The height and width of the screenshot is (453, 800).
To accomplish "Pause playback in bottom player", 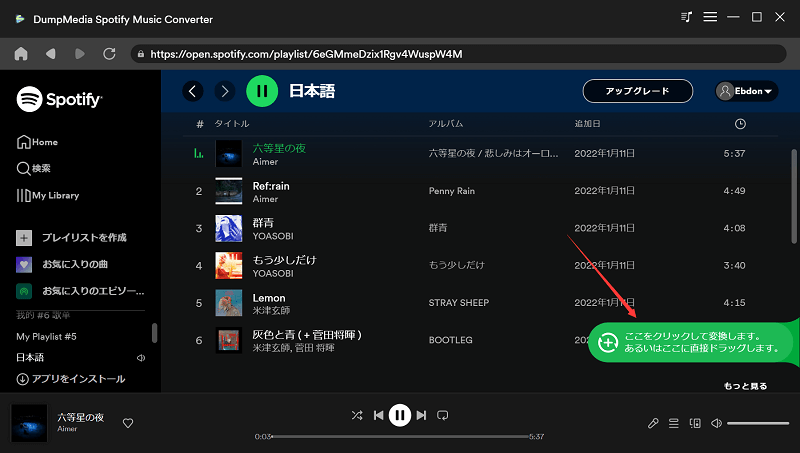I will [x=400, y=415].
